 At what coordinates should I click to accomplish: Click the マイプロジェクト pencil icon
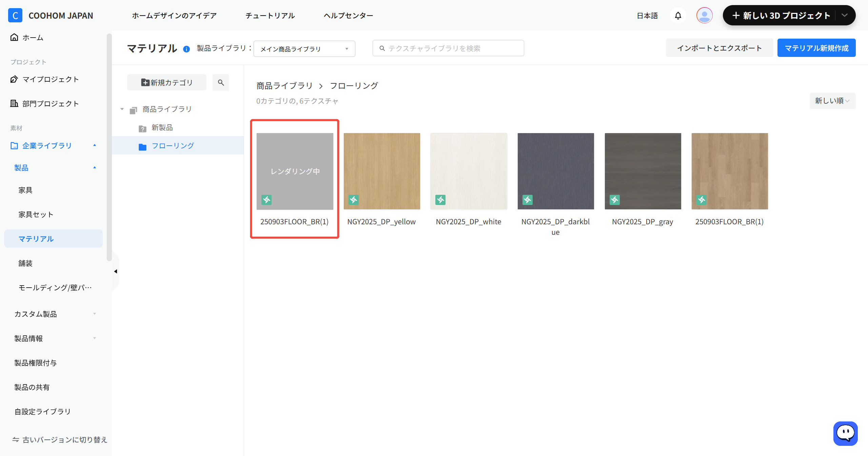tap(14, 79)
